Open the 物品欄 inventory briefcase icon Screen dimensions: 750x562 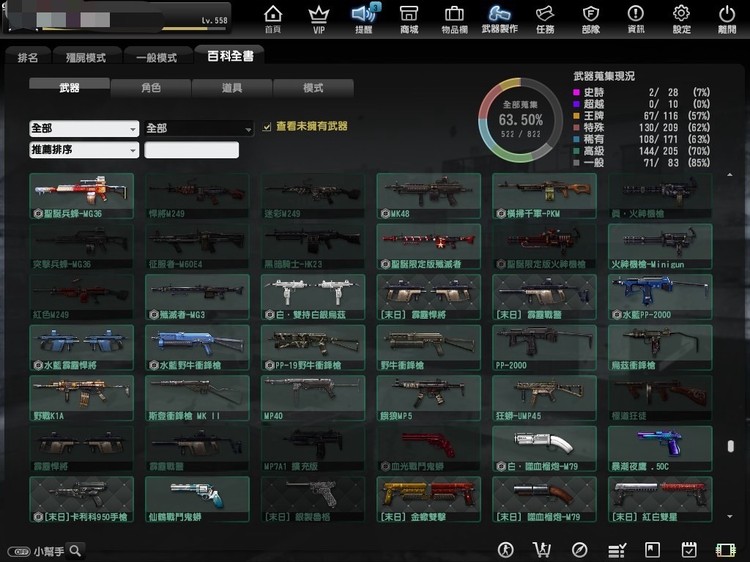[454, 19]
